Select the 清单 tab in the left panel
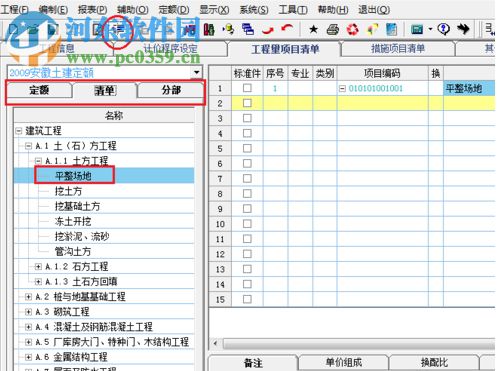This screenshot has width=500, height=371. 105,90
